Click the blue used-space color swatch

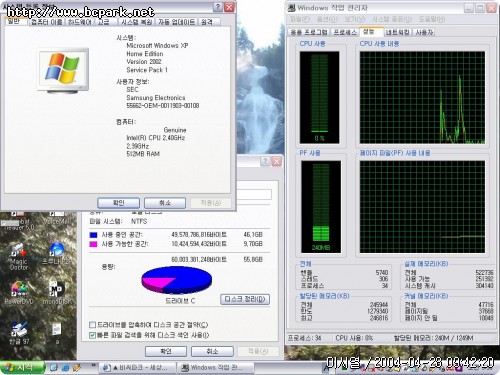pos(93,235)
